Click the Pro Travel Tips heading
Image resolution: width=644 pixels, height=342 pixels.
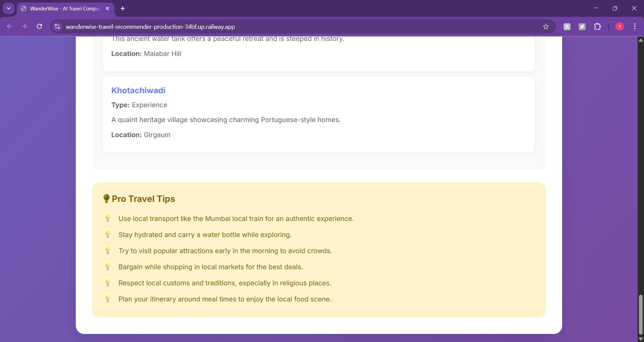tap(144, 199)
